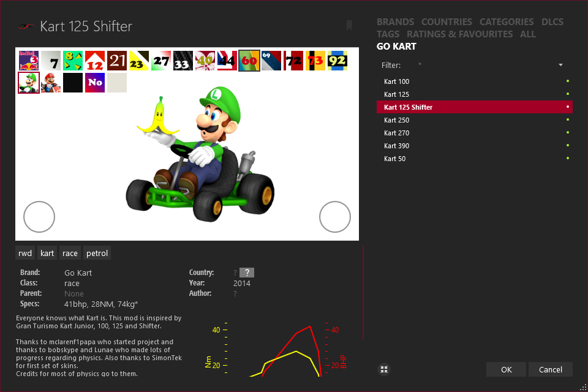Select the number 7 skin icon
This screenshot has width=588, height=392.
51,61
